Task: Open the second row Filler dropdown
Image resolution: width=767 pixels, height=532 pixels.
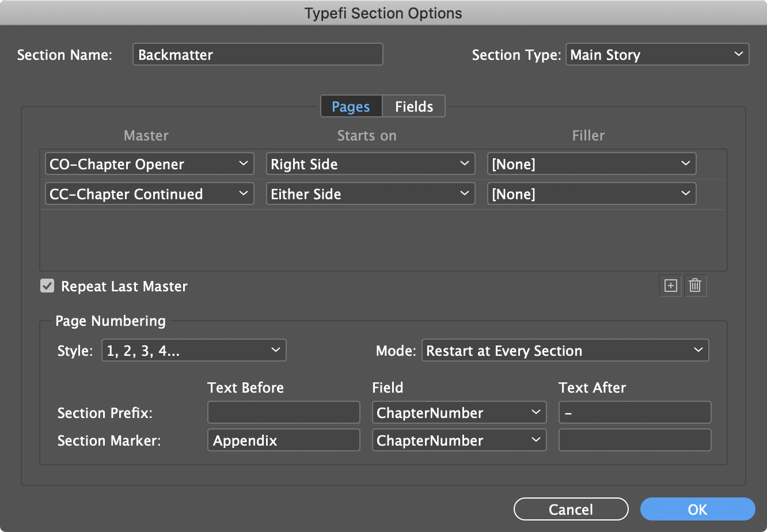Action: pos(591,194)
